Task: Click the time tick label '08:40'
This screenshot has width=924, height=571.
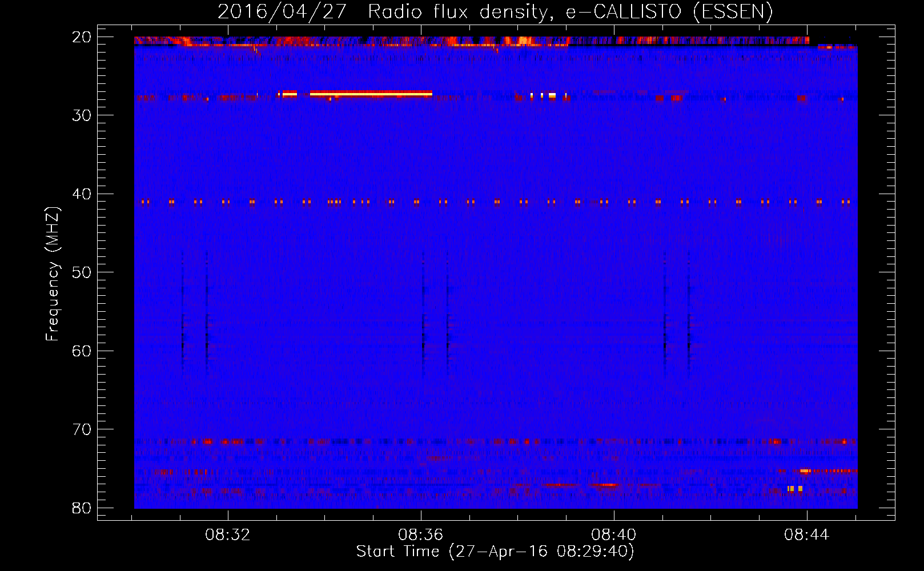Action: (x=614, y=535)
